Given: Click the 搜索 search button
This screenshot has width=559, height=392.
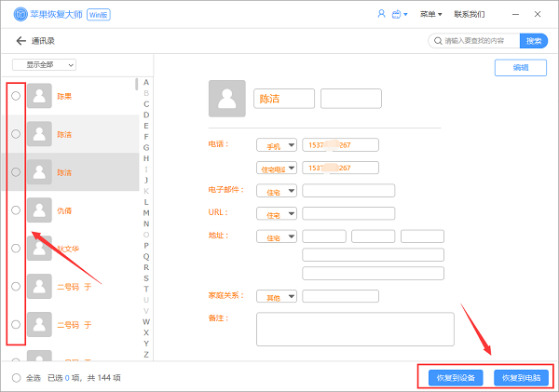Looking at the screenshot, I should 534,41.
